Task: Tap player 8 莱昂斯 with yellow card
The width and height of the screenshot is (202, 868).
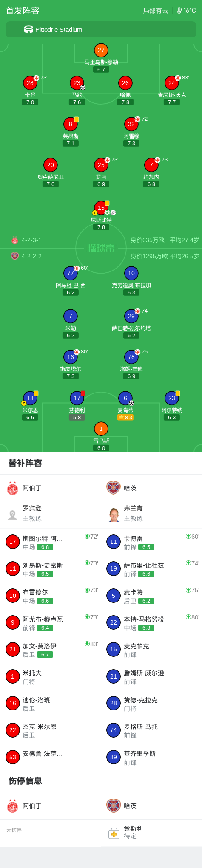Action: pos(71,124)
